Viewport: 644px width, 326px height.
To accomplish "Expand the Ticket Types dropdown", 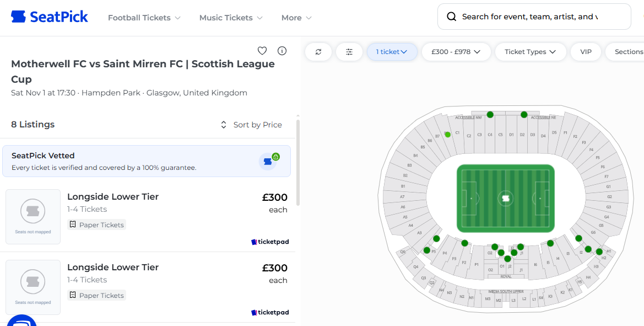I will coord(530,52).
